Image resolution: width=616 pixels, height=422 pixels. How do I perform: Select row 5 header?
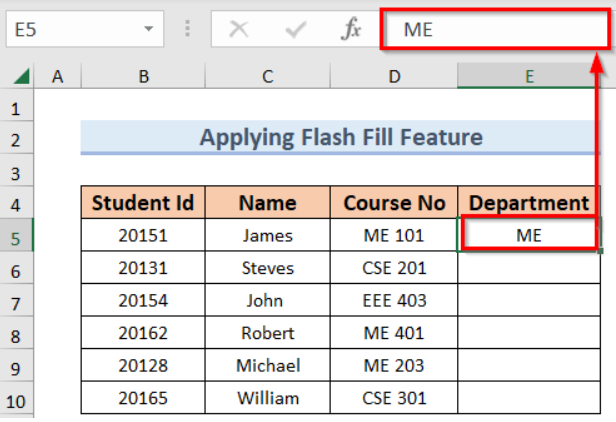point(16,236)
